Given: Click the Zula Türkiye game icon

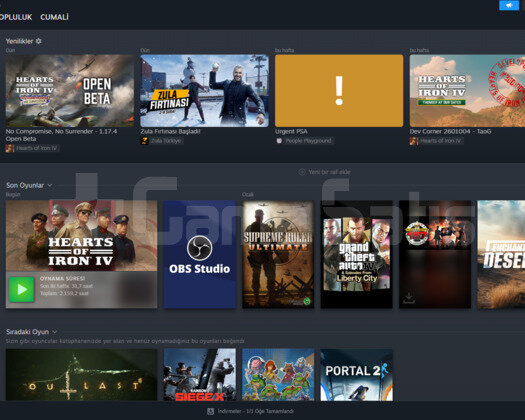Looking at the screenshot, I should [144, 141].
